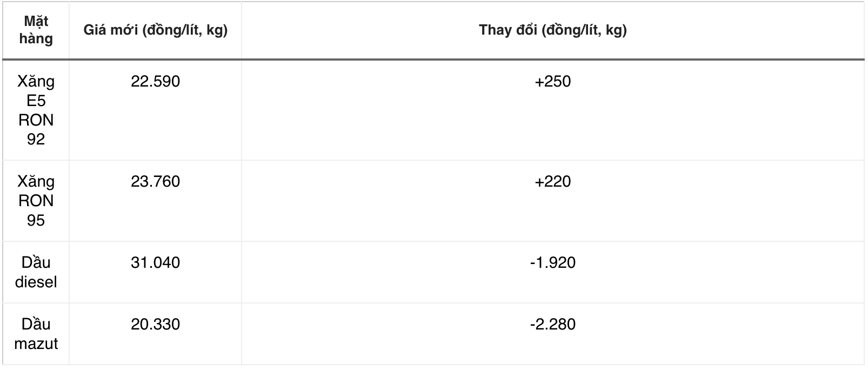Click the -2.280 change value
This screenshot has height=369, width=868.
tap(552, 325)
